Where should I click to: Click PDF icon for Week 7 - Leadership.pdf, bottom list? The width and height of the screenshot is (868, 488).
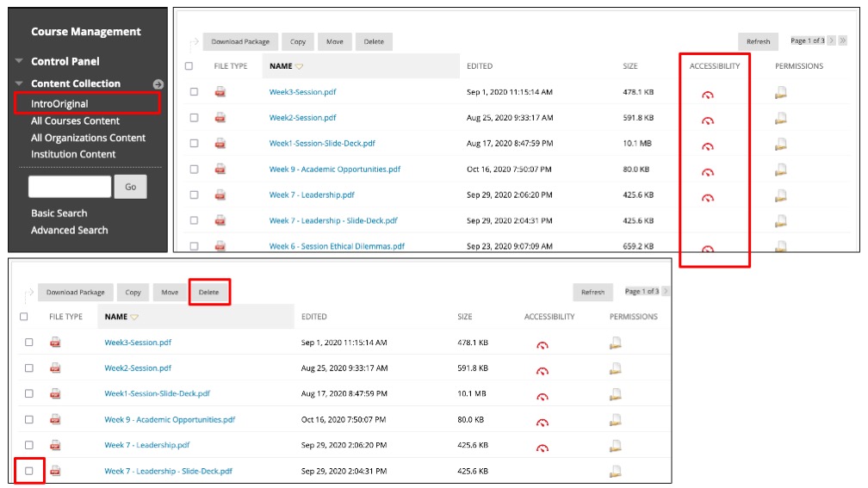(x=55, y=445)
